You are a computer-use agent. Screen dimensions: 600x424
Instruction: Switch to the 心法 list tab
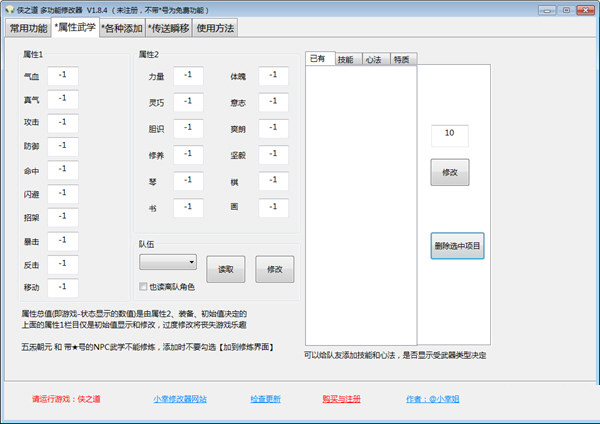[376, 59]
